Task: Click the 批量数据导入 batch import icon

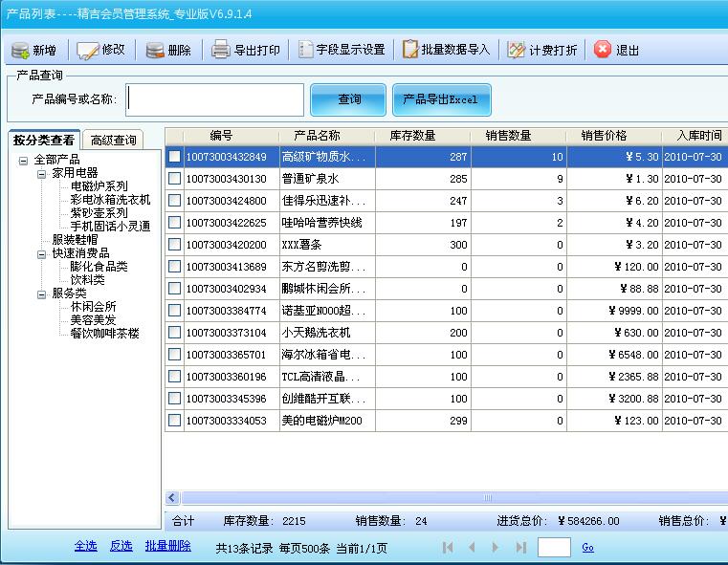Action: pyautogui.click(x=409, y=51)
